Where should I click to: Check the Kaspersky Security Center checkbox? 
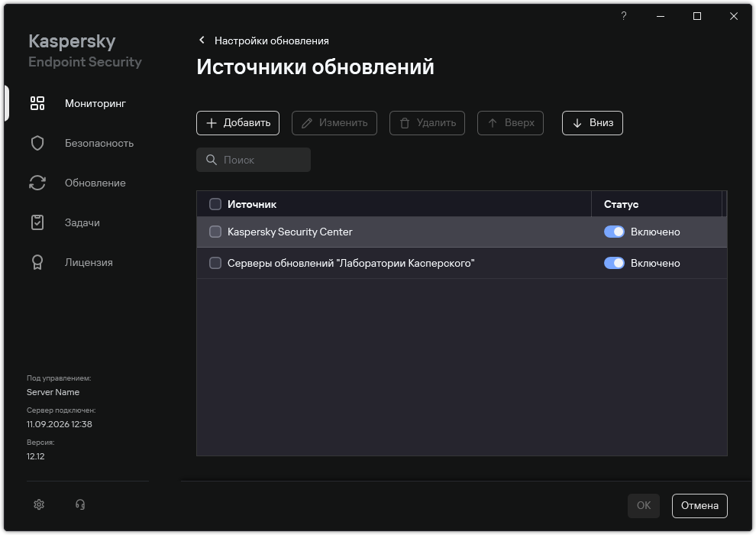(215, 232)
